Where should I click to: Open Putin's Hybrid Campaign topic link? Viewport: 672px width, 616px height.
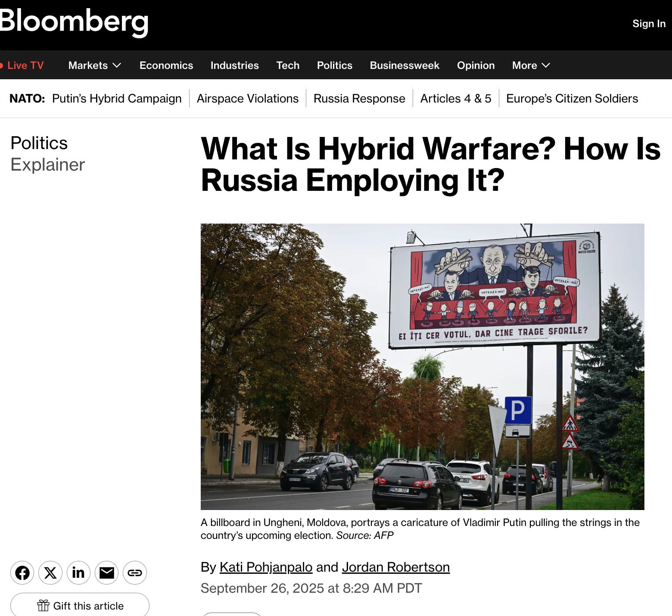coord(117,99)
